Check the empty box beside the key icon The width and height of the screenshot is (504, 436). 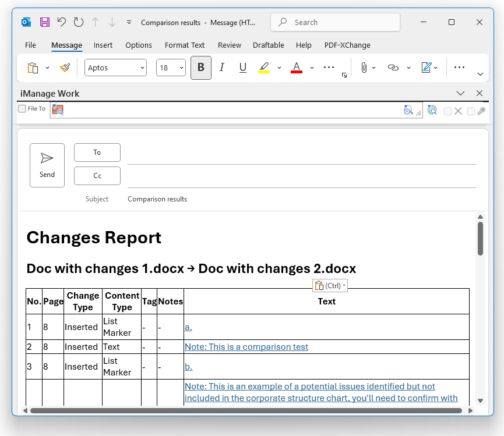[x=471, y=111]
